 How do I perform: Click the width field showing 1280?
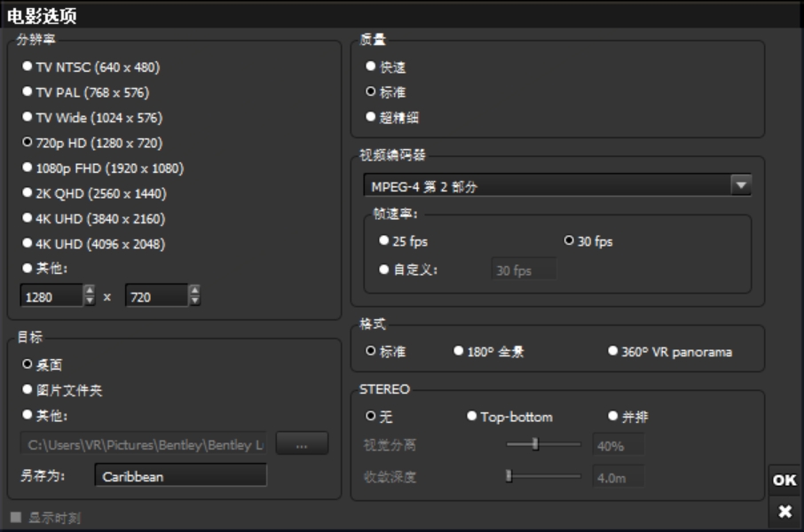coord(51,296)
